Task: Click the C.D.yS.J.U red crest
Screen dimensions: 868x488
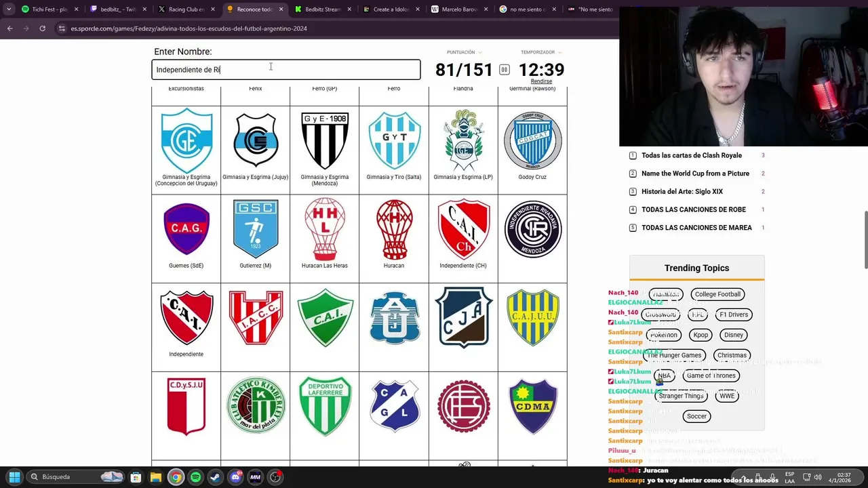Action: point(186,405)
